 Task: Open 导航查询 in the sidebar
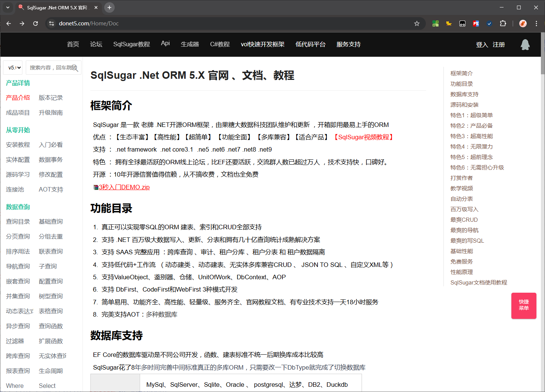(x=18, y=267)
